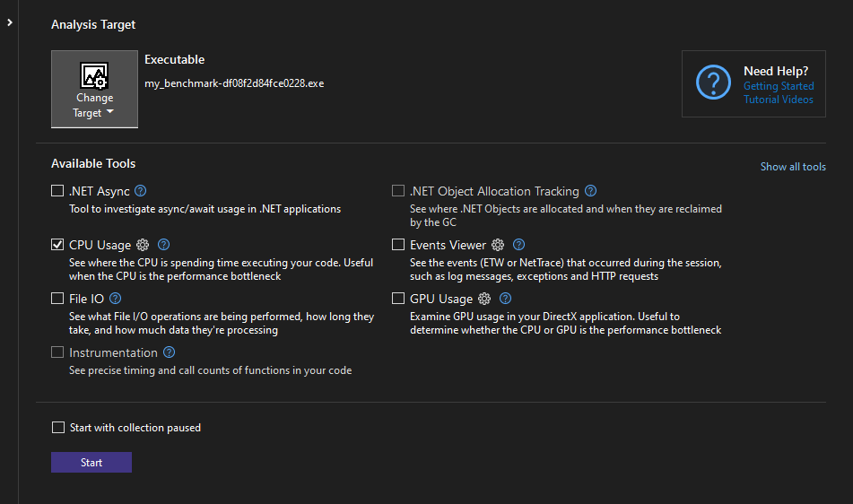
Task: Open GPU Usage settings gear
Action: 485,299
